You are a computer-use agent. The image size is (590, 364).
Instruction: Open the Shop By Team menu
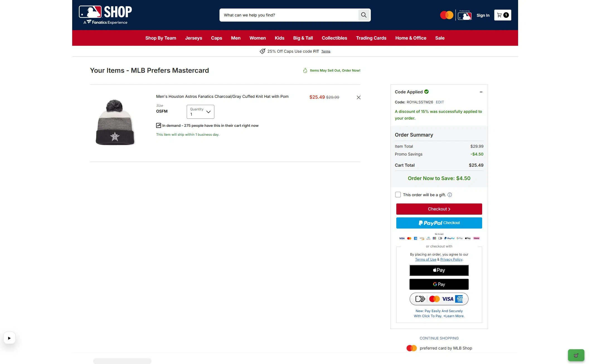coord(161,38)
